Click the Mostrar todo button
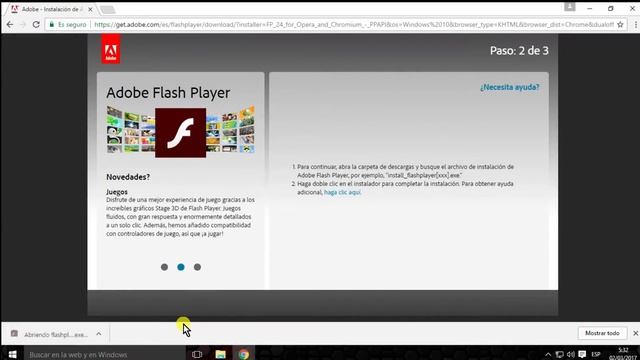 click(x=602, y=333)
